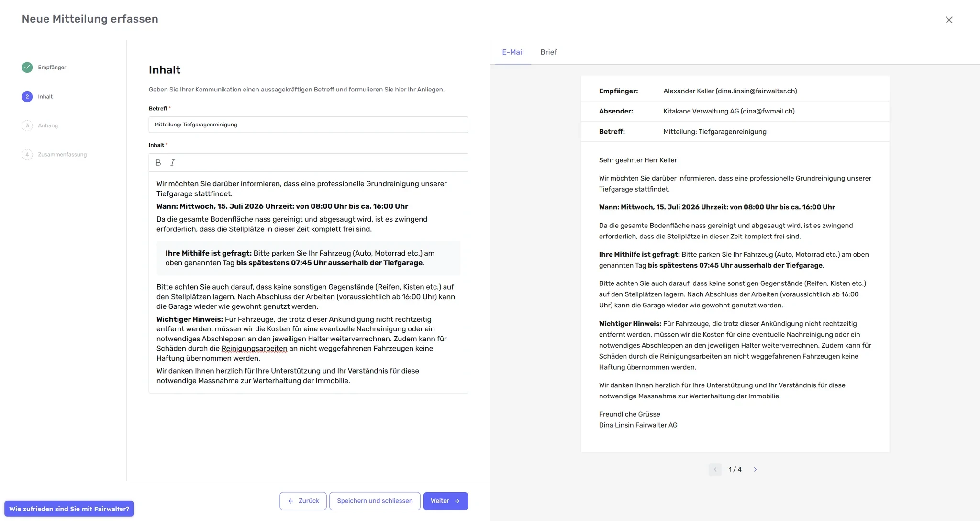Go to next preview page
Image resolution: width=980 pixels, height=521 pixels.
(755, 470)
